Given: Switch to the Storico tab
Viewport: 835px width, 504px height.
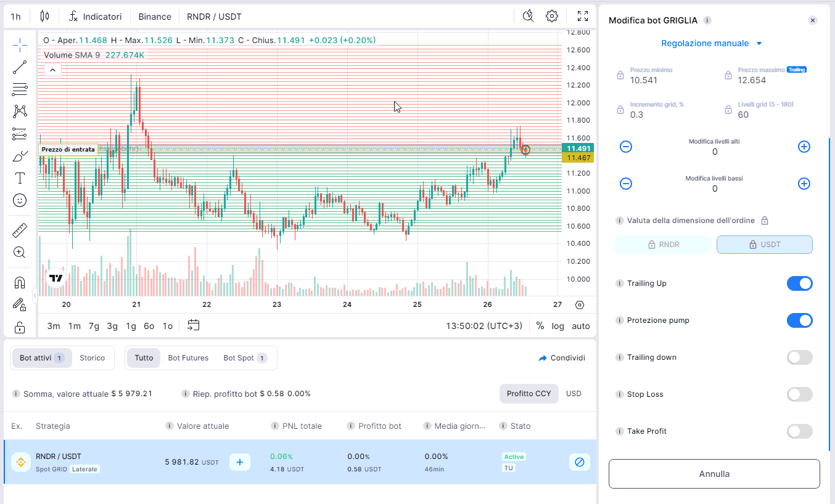Looking at the screenshot, I should pos(92,358).
